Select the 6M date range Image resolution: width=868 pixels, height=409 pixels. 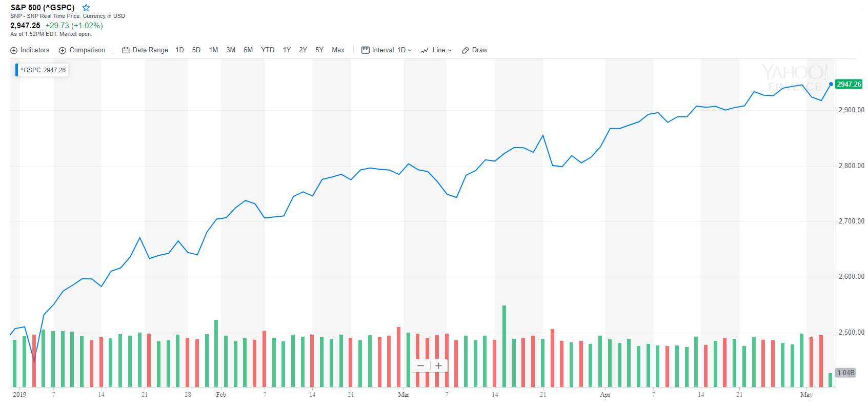click(248, 50)
